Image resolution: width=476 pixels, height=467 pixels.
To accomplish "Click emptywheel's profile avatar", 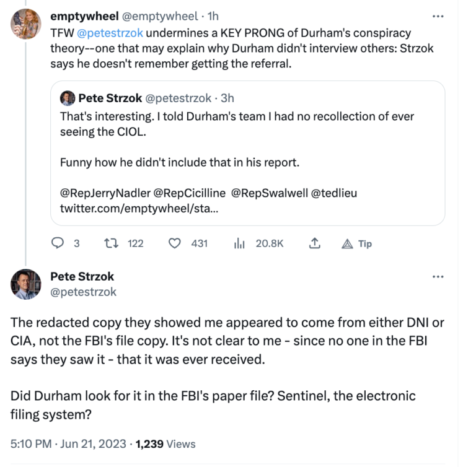I will pyautogui.click(x=26, y=24).
